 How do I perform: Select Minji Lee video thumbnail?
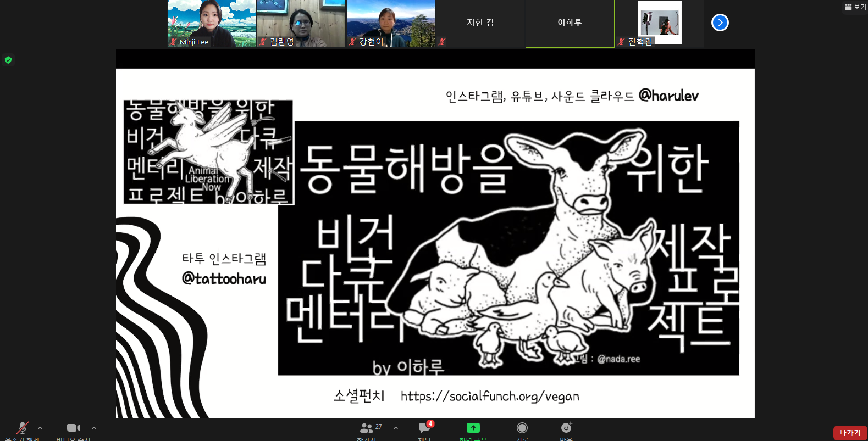tap(212, 24)
